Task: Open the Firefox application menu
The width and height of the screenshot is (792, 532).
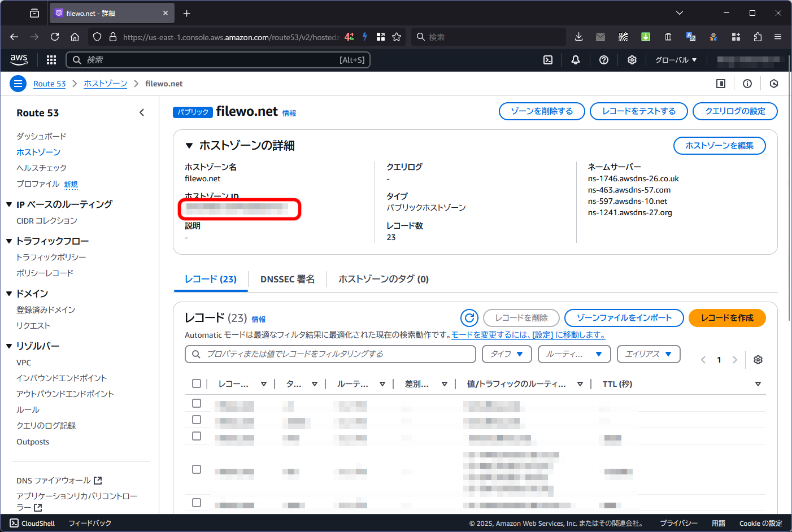Action: pyautogui.click(x=778, y=37)
